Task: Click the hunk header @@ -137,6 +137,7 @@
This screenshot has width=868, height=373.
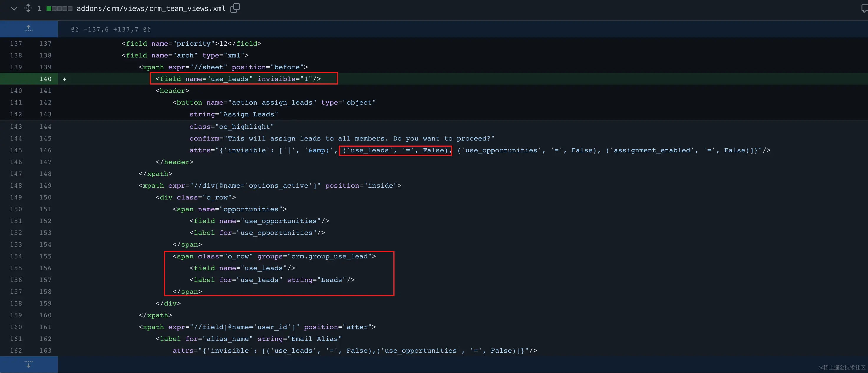Action: pos(111,30)
